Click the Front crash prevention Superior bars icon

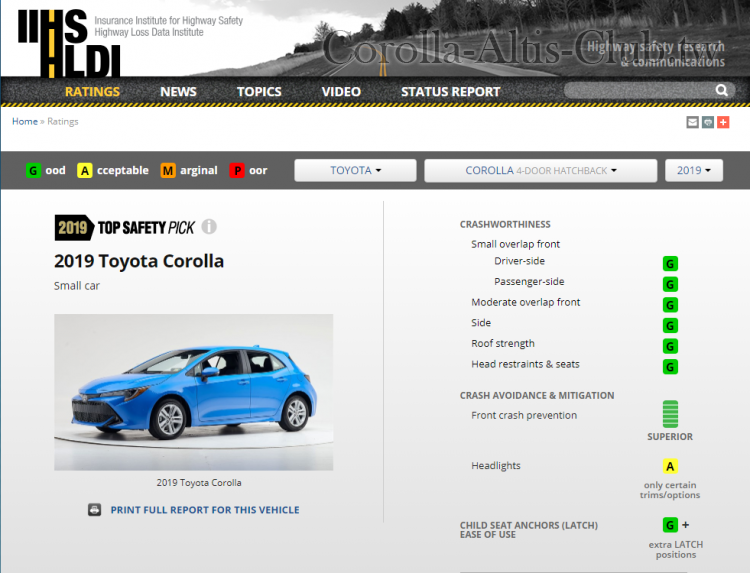coord(670,414)
